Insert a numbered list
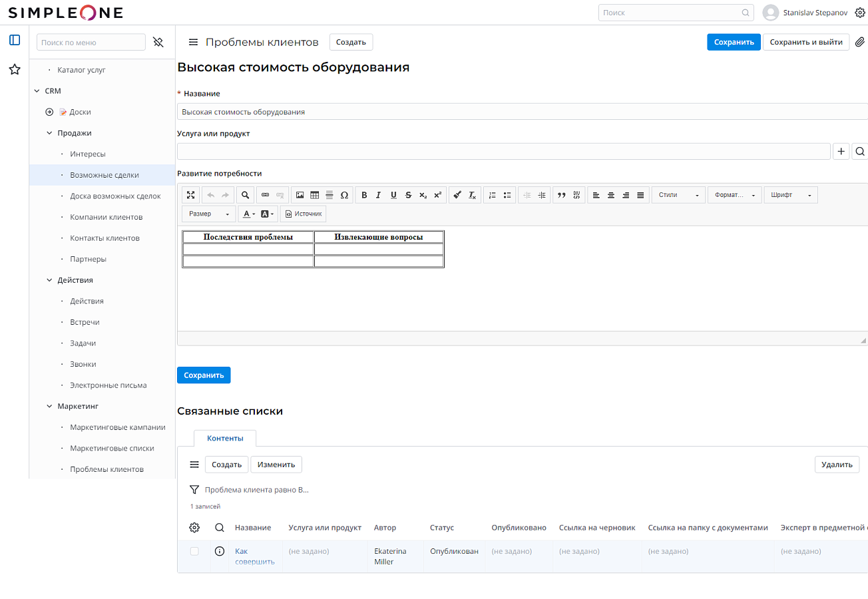This screenshot has width=868, height=599. point(493,195)
